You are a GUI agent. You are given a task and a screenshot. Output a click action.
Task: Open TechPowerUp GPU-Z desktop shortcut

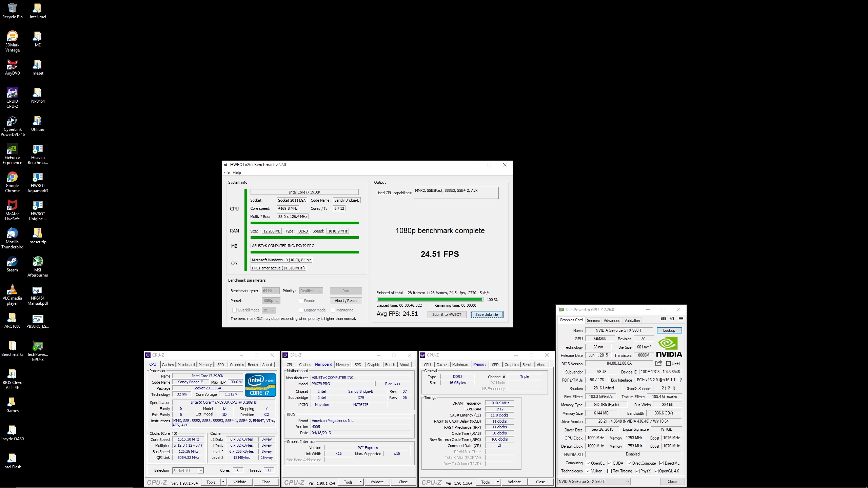tap(38, 351)
